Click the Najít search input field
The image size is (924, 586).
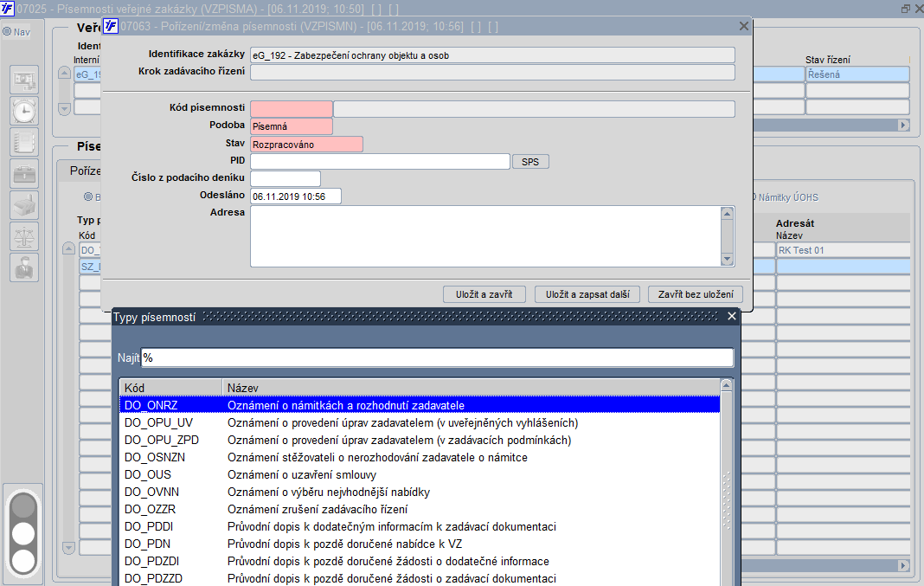(437, 357)
